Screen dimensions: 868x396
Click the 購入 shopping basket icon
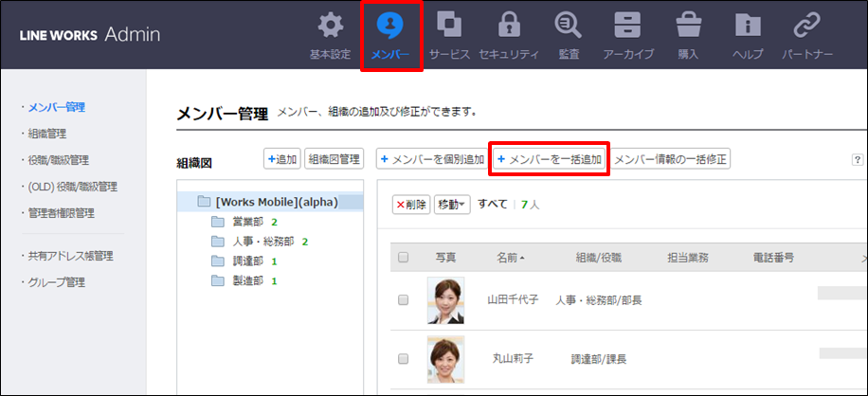click(688, 26)
